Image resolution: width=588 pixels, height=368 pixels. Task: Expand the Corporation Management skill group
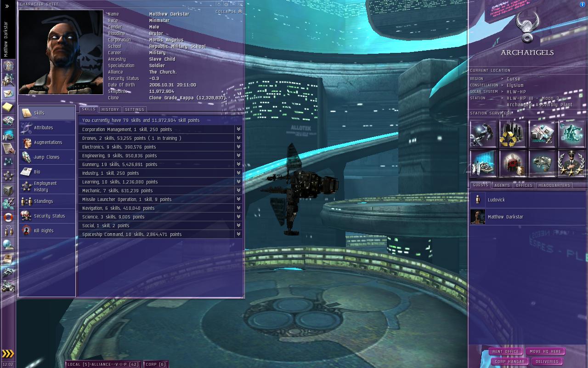pyautogui.click(x=238, y=129)
